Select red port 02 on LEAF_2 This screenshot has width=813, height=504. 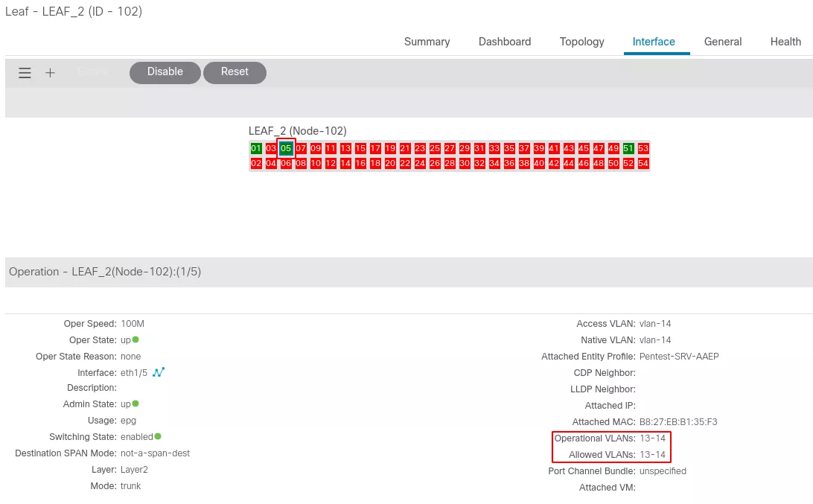coord(256,163)
